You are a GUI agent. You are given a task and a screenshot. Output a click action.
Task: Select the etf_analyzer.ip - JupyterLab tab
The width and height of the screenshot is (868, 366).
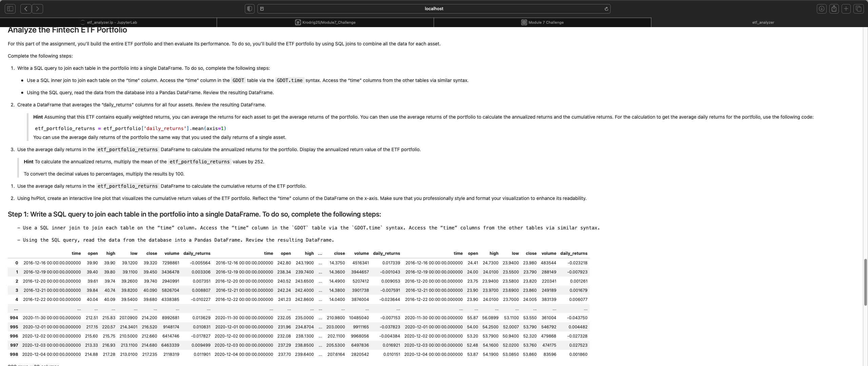coord(112,22)
